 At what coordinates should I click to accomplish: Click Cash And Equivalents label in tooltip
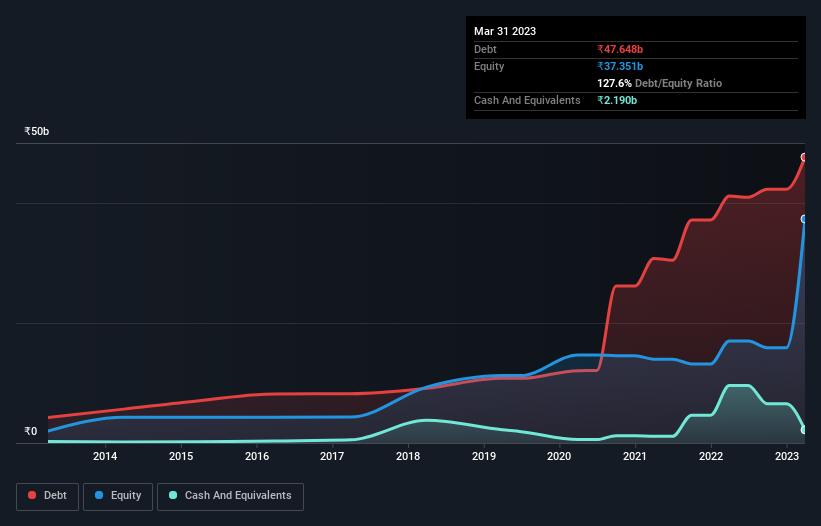pyautogui.click(x=527, y=100)
